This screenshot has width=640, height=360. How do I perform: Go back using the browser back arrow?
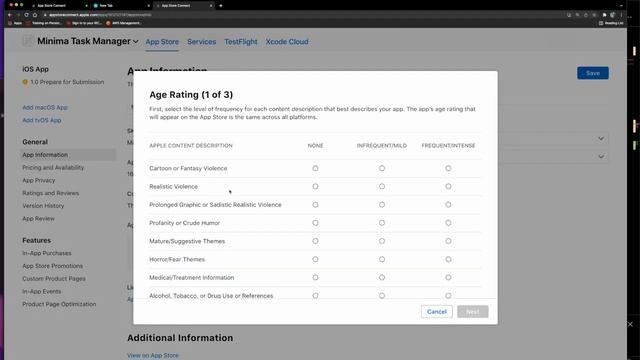(x=10, y=15)
